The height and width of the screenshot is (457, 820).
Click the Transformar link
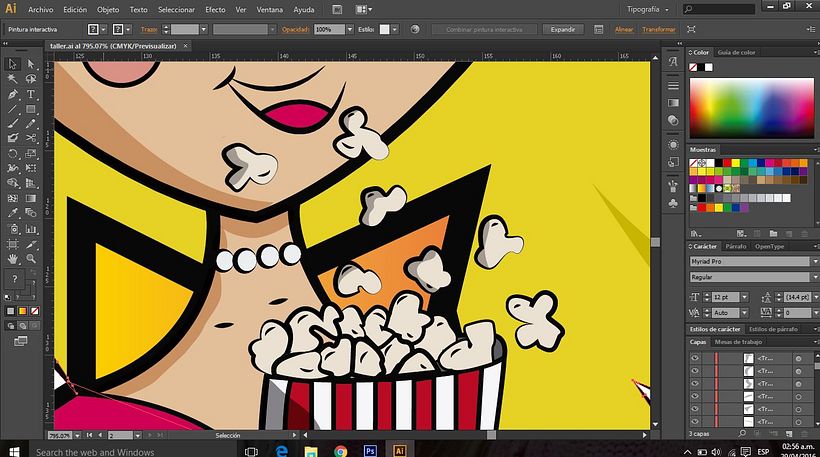[x=658, y=29]
